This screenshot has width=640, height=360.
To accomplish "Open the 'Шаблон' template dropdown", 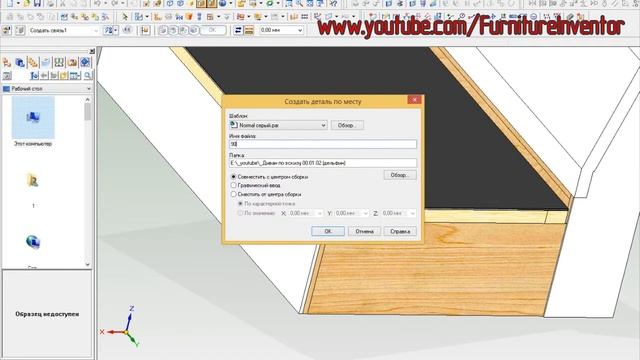I will (x=323, y=125).
